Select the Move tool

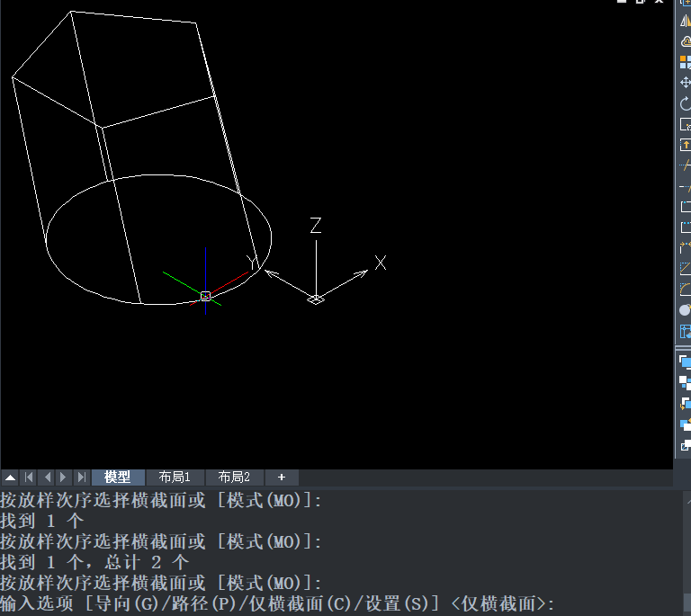tap(686, 83)
